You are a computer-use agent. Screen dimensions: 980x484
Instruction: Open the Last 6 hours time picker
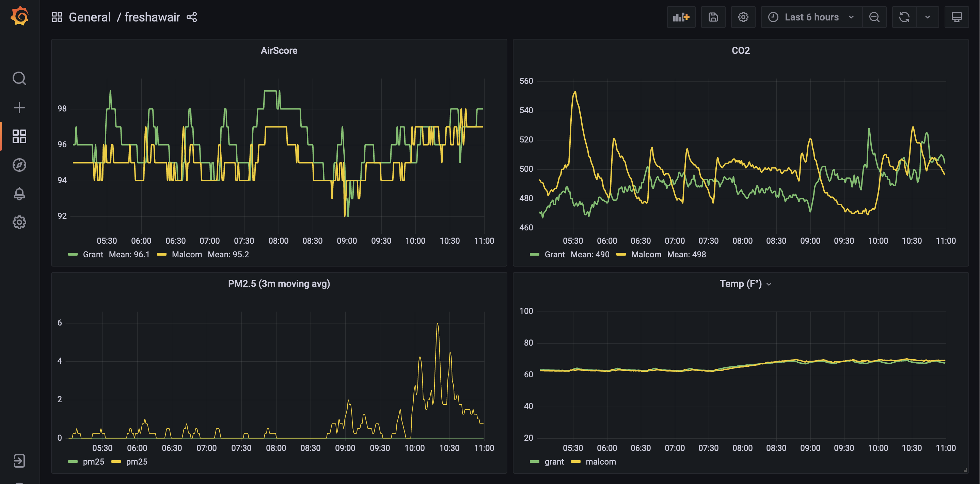pyautogui.click(x=811, y=17)
